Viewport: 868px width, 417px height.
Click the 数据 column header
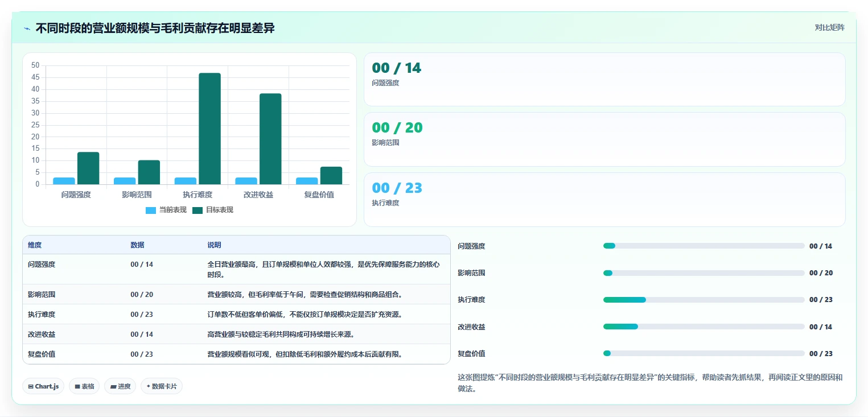[x=137, y=245]
